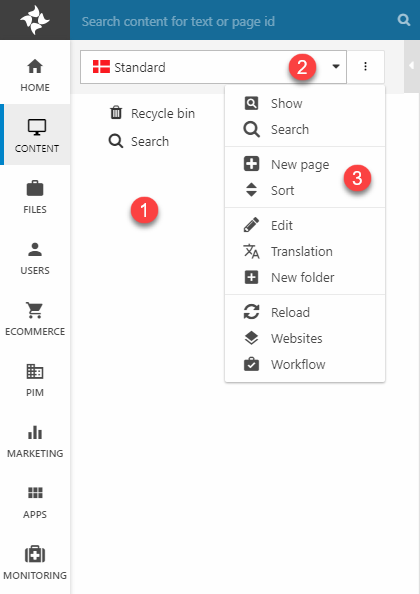Open the Monitoring section
This screenshot has height=594, width=420.
pos(35,563)
